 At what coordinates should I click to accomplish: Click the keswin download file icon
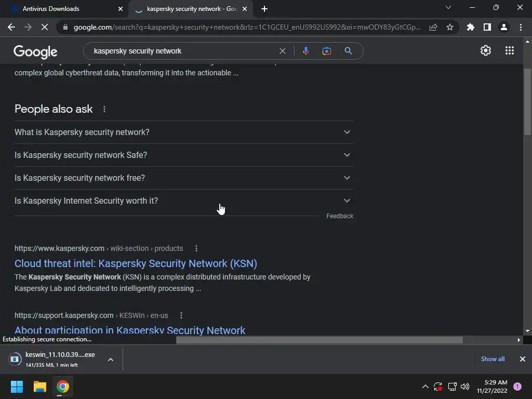coord(15,359)
